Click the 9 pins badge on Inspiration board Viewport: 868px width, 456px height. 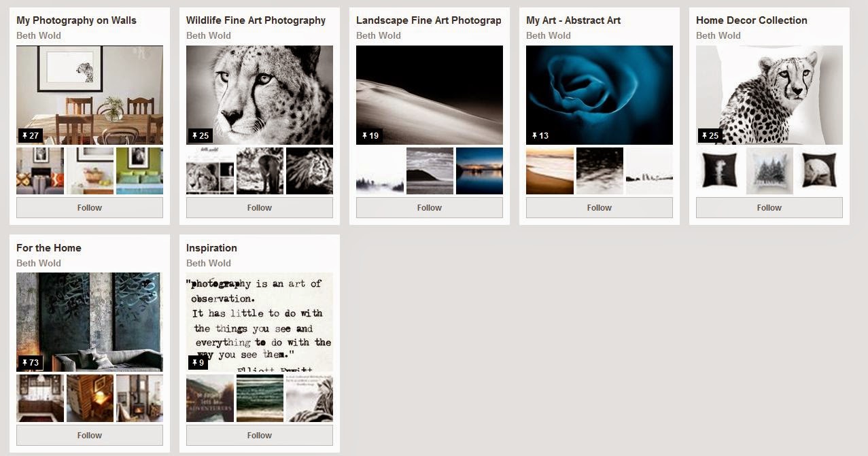tap(198, 362)
